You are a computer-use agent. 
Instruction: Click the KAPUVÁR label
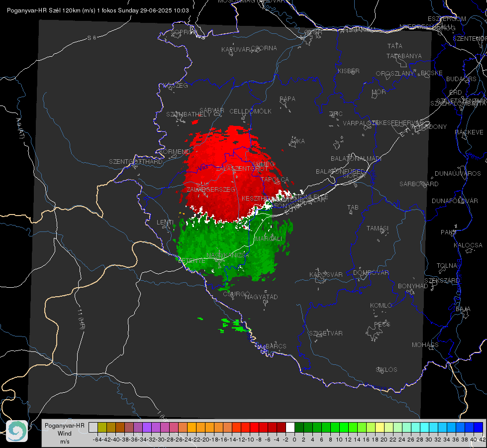236,49
